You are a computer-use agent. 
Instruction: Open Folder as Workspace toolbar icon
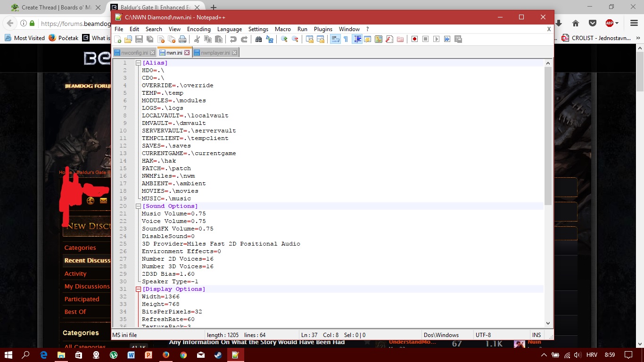400,39
